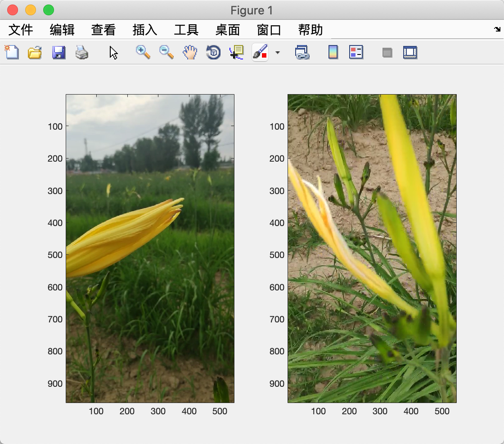This screenshot has width=504, height=444.
Task: Select the Zoom In tool
Action: [x=143, y=52]
